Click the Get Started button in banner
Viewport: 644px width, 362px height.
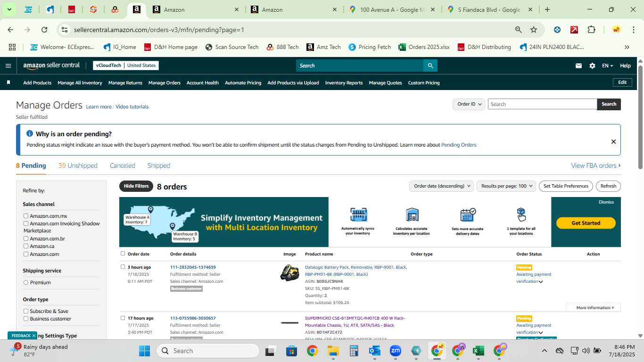(586, 223)
